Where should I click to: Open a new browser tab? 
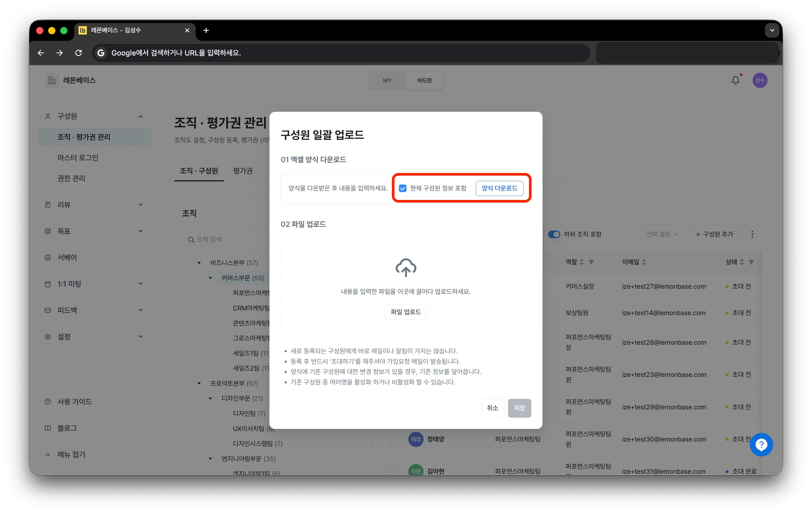pyautogui.click(x=206, y=30)
